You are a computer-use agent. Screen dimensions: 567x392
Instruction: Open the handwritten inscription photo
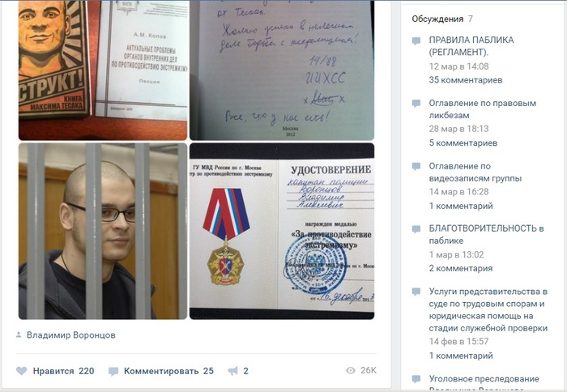pyautogui.click(x=282, y=70)
